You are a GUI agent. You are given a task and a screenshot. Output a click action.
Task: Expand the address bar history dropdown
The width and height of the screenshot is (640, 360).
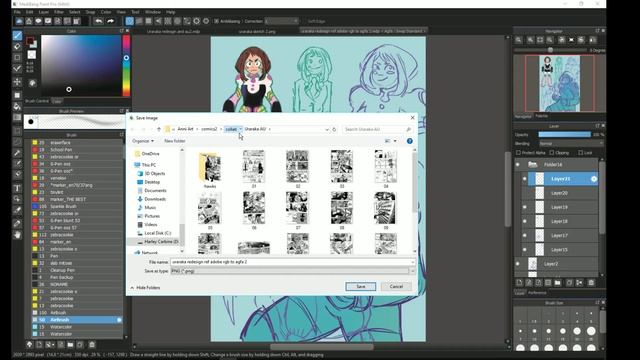[x=327, y=129]
